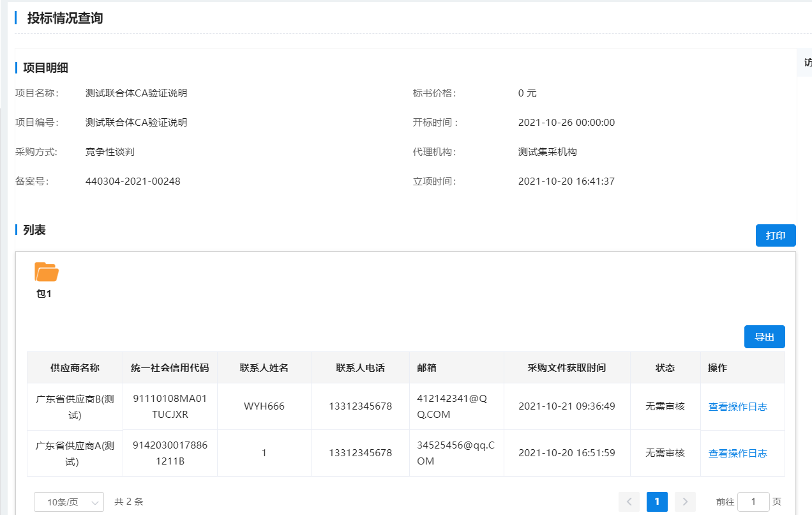Click the 备案号 value 440304-2021-00248
Screen dimensions: 812x515
coord(133,181)
